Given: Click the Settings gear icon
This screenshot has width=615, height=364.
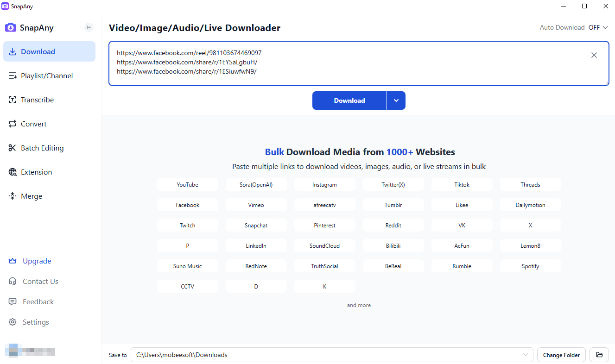Looking at the screenshot, I should [13, 322].
